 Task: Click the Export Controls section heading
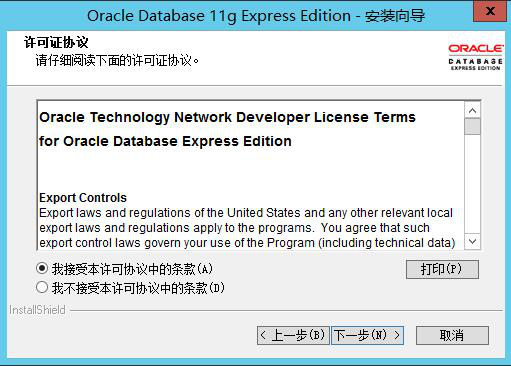pos(83,198)
